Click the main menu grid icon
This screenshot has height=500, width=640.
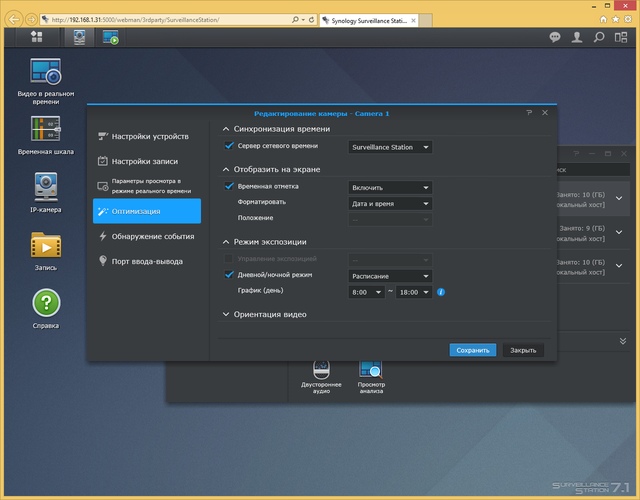pyautogui.click(x=37, y=37)
